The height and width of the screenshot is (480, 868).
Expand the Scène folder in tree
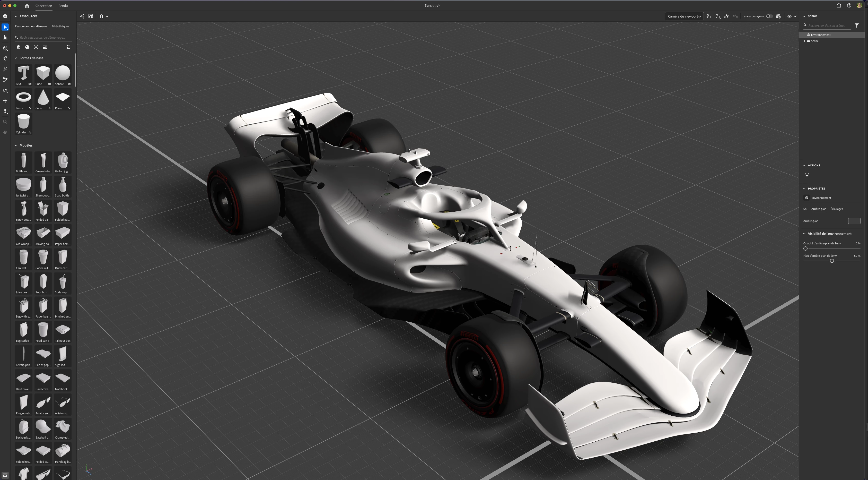point(805,41)
